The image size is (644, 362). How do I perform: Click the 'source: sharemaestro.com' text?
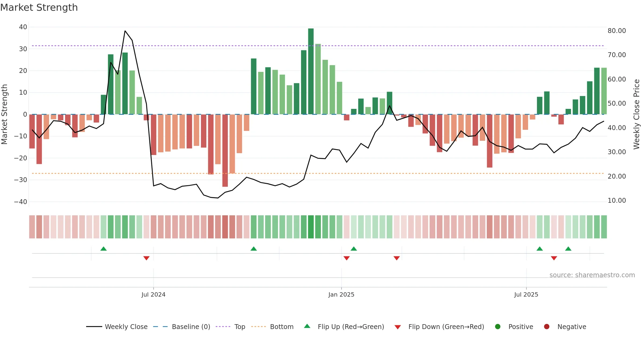pyautogui.click(x=592, y=275)
